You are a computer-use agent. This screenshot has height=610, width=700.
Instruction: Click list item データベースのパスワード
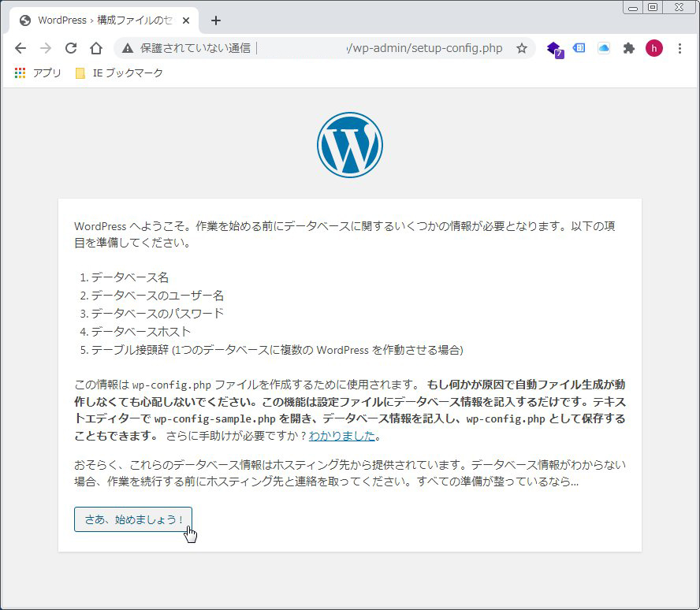click(158, 313)
